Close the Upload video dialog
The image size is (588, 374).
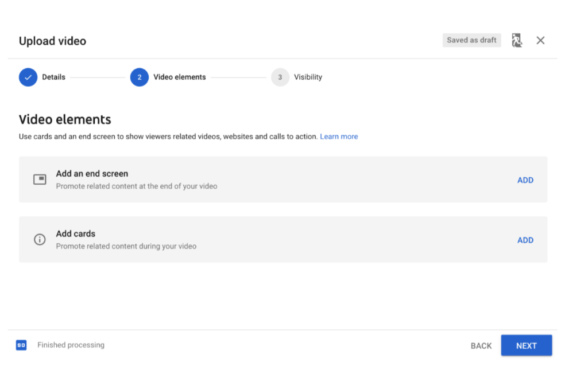click(x=540, y=41)
